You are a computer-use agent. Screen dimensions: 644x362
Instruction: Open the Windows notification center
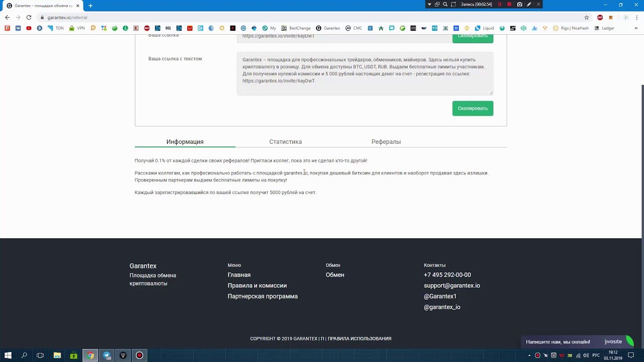pos(631,355)
